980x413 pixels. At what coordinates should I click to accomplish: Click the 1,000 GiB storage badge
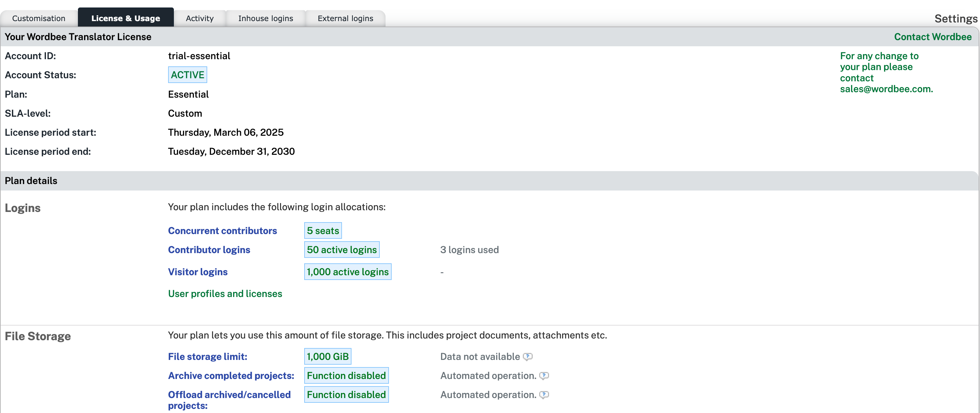click(x=327, y=357)
